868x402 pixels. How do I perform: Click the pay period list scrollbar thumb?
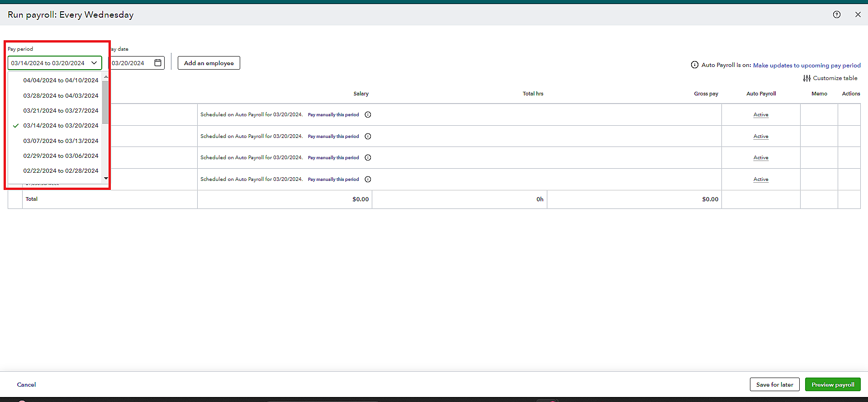point(105,102)
